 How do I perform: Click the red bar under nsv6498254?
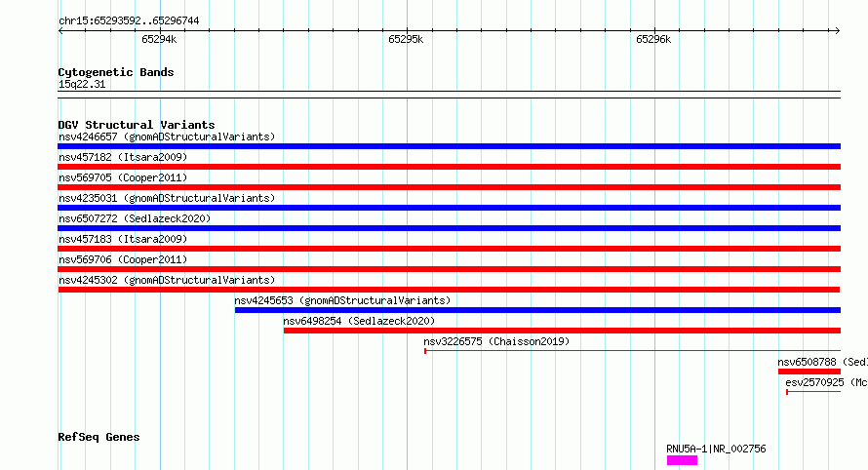click(562, 331)
